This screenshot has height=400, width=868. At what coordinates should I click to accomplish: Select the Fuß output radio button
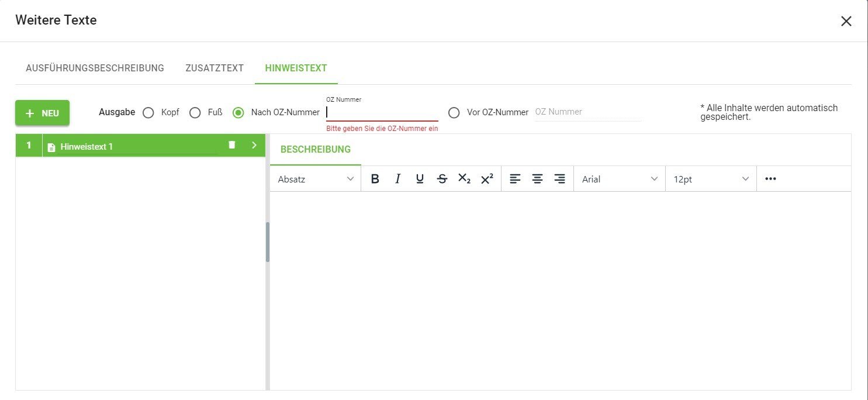click(x=195, y=112)
